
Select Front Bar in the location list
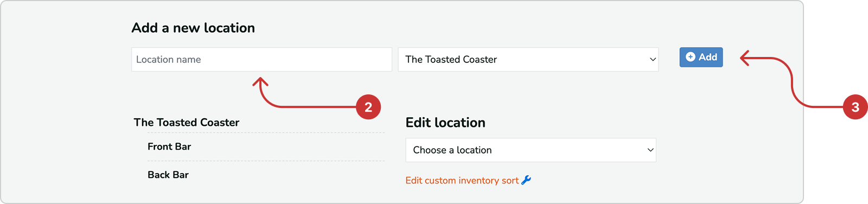pyautogui.click(x=169, y=146)
